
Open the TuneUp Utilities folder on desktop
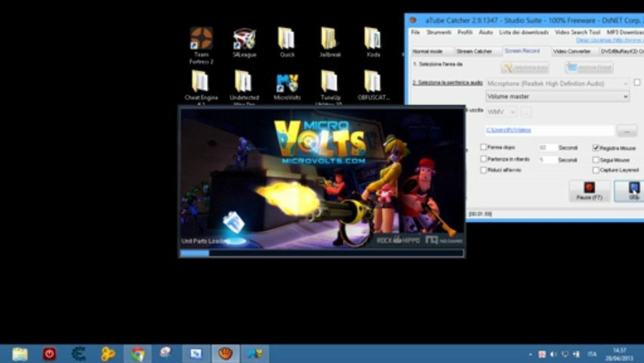pos(330,87)
